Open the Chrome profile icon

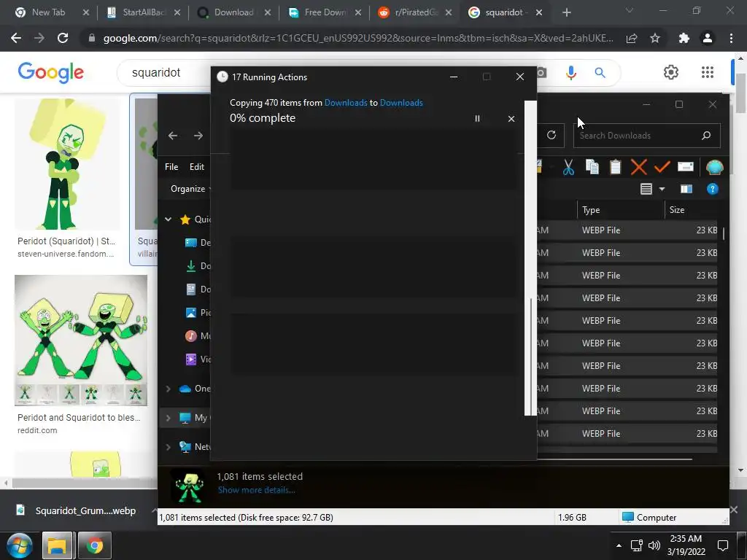coord(708,38)
